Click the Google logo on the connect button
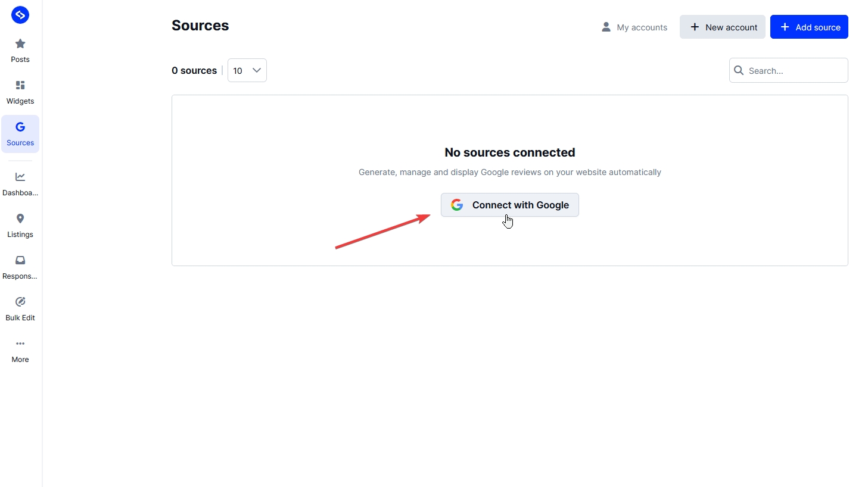This screenshot has width=868, height=487. coord(456,204)
